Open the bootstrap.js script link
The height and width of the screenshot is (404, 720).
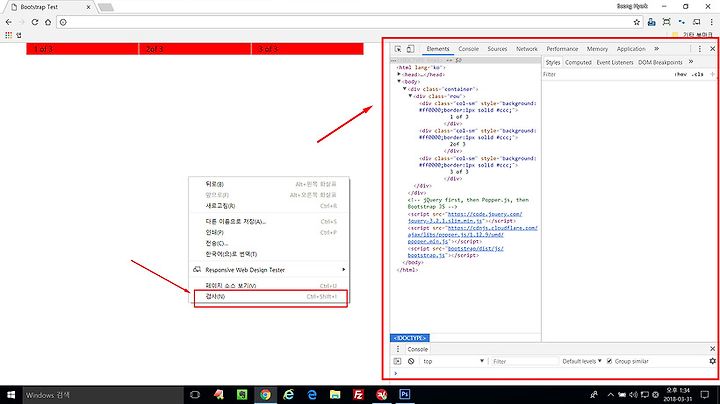[x=455, y=252]
